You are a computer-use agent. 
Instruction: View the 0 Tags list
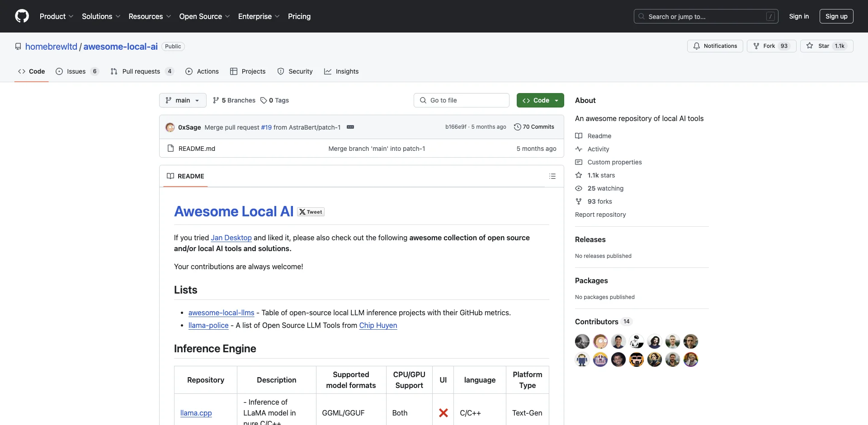coord(274,100)
